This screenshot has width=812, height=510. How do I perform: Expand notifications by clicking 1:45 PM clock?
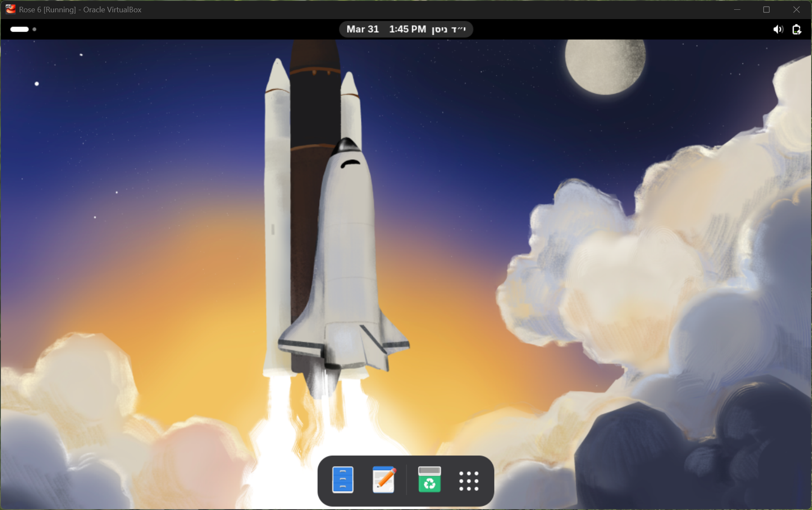(x=407, y=29)
